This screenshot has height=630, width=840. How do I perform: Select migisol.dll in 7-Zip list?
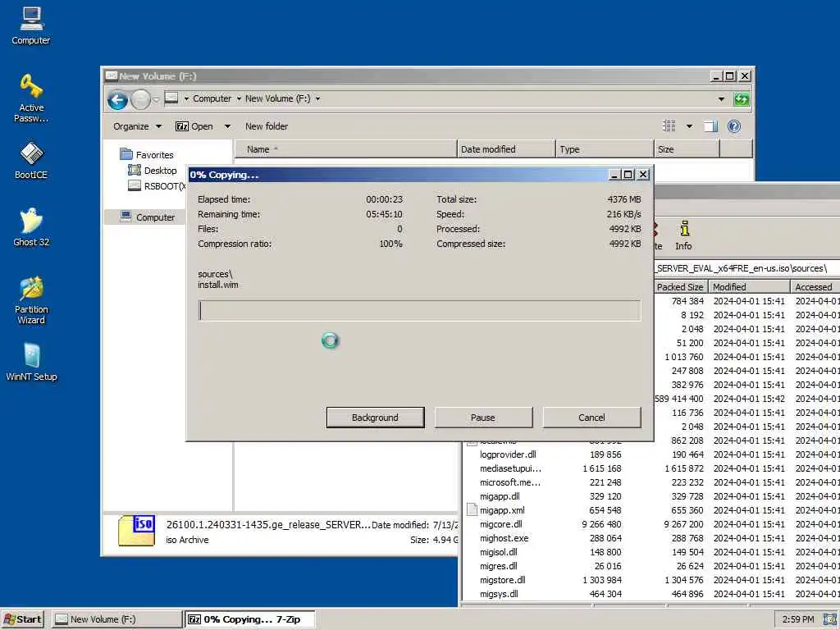tap(499, 552)
